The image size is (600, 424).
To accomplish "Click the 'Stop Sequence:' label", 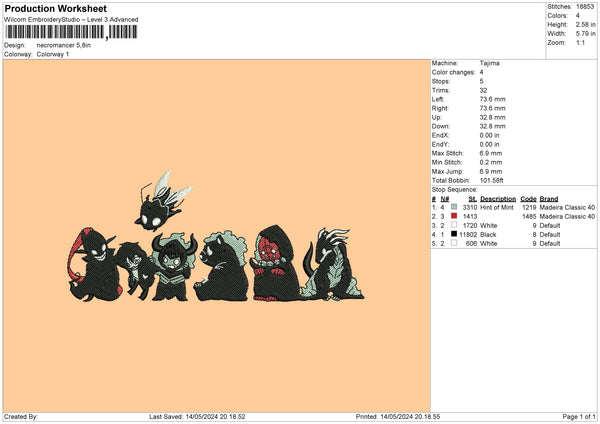I will [x=455, y=189].
